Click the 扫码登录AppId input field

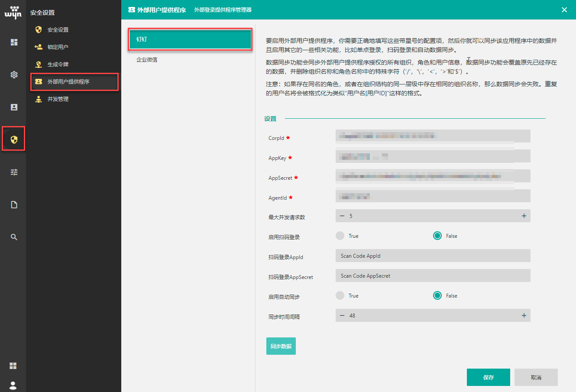click(x=433, y=256)
